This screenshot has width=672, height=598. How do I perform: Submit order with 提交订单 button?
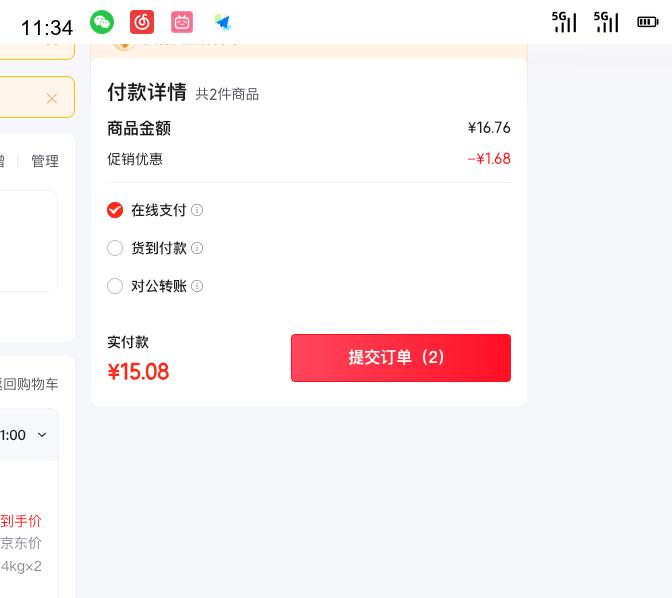(x=400, y=358)
